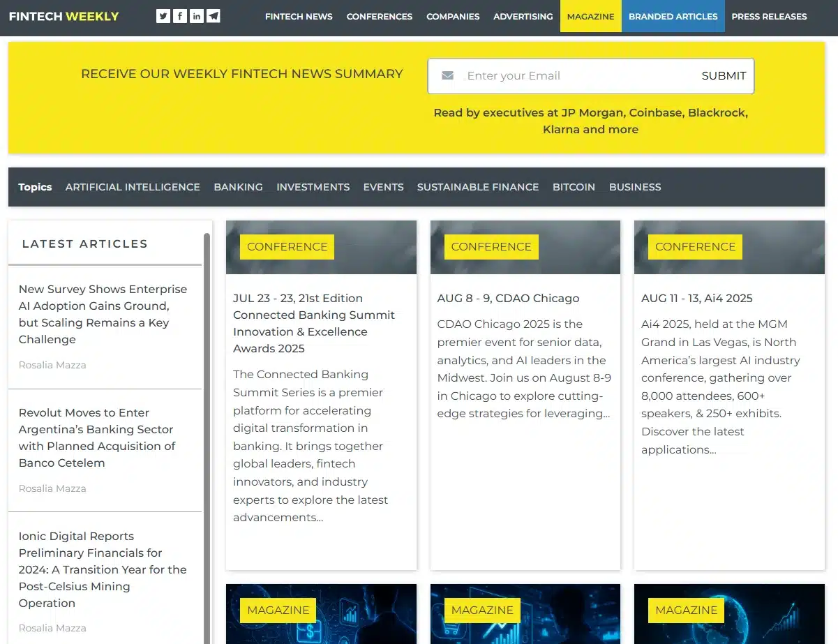Select the Investments topic

313,187
